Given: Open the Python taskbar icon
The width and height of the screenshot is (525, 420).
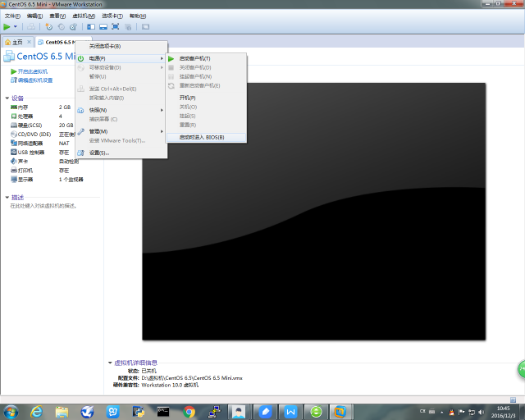Looking at the screenshot, I should coord(138,412).
